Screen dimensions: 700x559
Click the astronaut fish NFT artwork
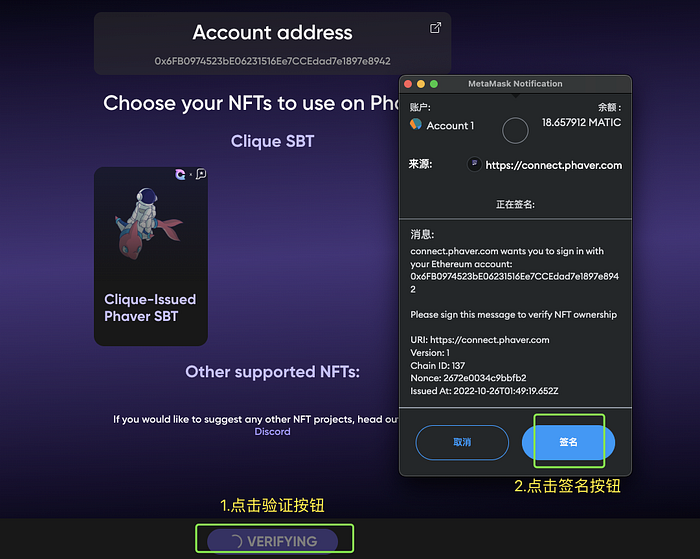(x=149, y=223)
